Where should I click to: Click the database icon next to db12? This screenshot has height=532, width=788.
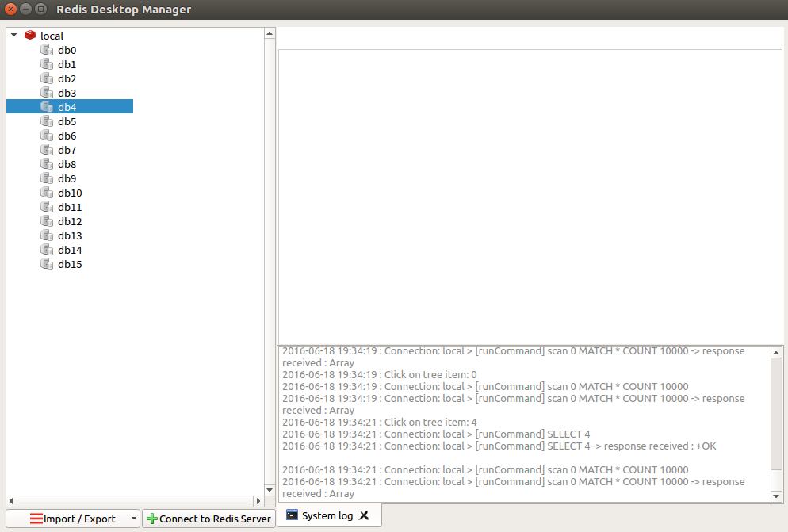47,221
